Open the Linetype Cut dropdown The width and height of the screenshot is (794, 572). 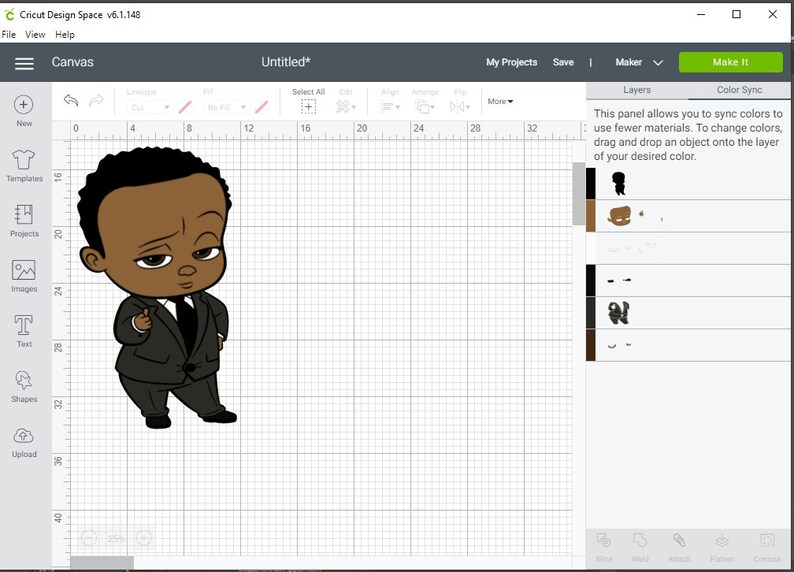click(149, 107)
